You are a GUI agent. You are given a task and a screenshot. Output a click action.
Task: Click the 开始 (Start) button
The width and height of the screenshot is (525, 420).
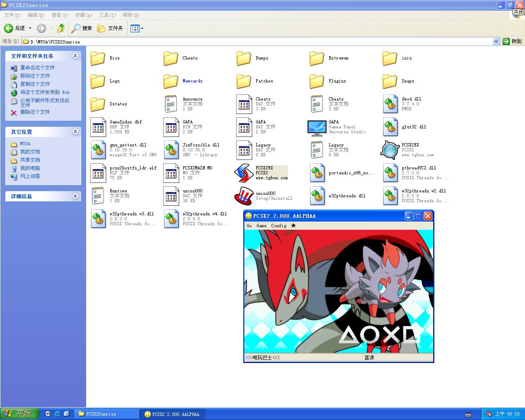pyautogui.click(x=20, y=414)
